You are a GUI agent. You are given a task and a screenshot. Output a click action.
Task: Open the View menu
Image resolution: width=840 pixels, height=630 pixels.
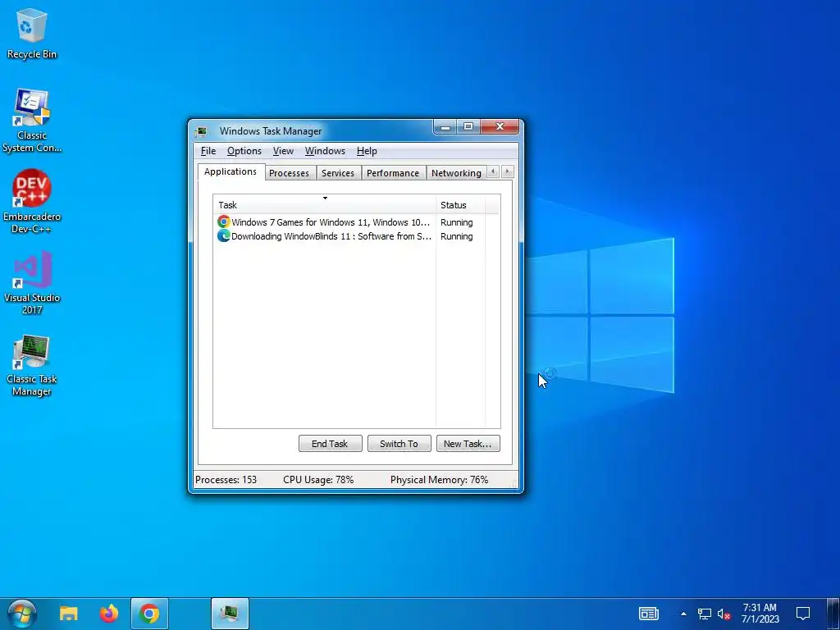coord(283,151)
